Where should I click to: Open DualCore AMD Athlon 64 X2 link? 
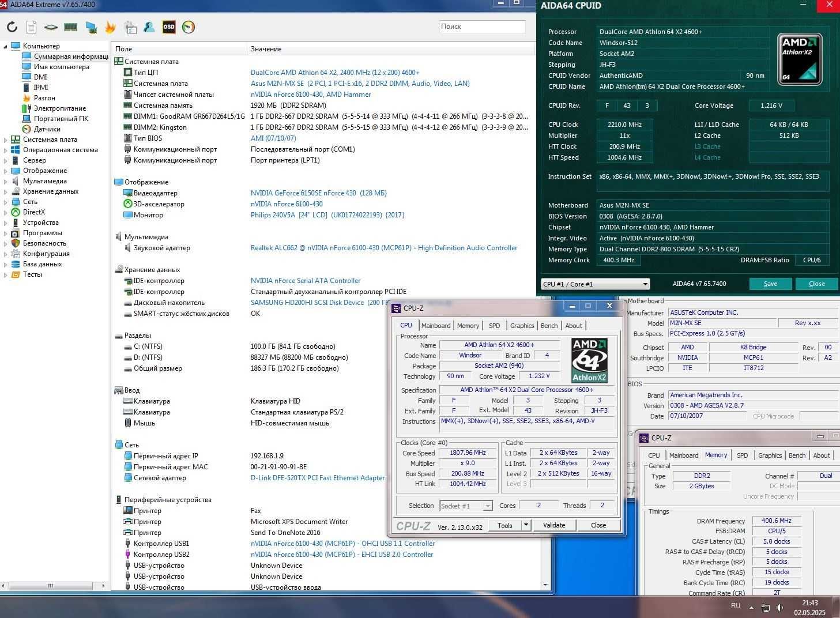pos(335,73)
